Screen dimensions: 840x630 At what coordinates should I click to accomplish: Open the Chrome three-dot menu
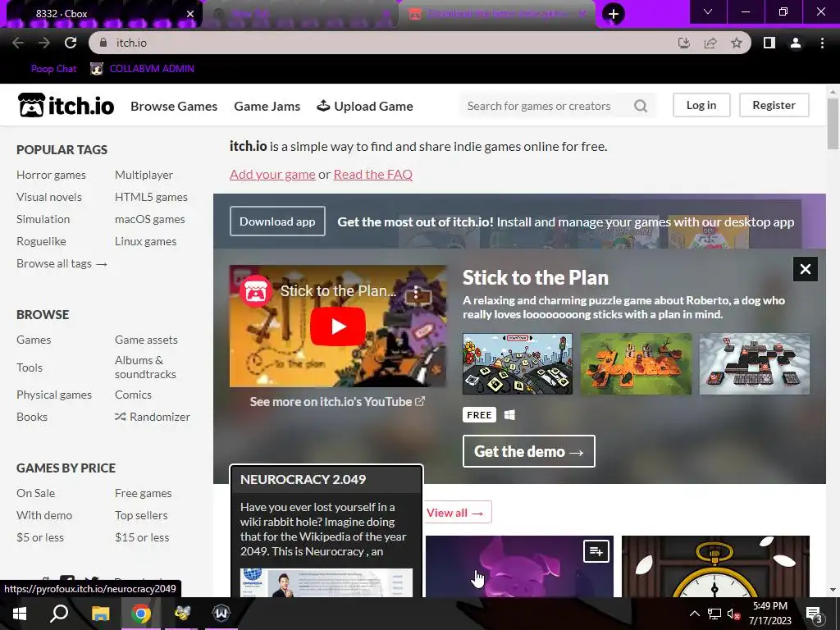point(822,43)
